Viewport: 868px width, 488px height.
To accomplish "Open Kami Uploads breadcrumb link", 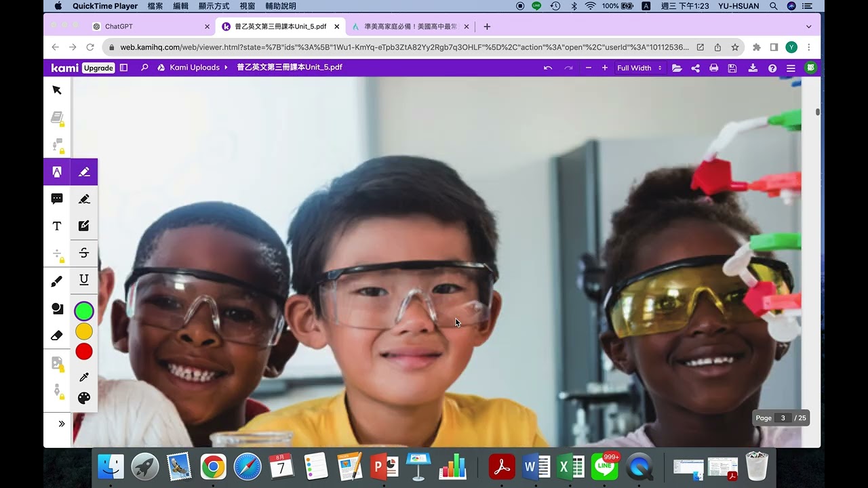I will click(x=195, y=68).
